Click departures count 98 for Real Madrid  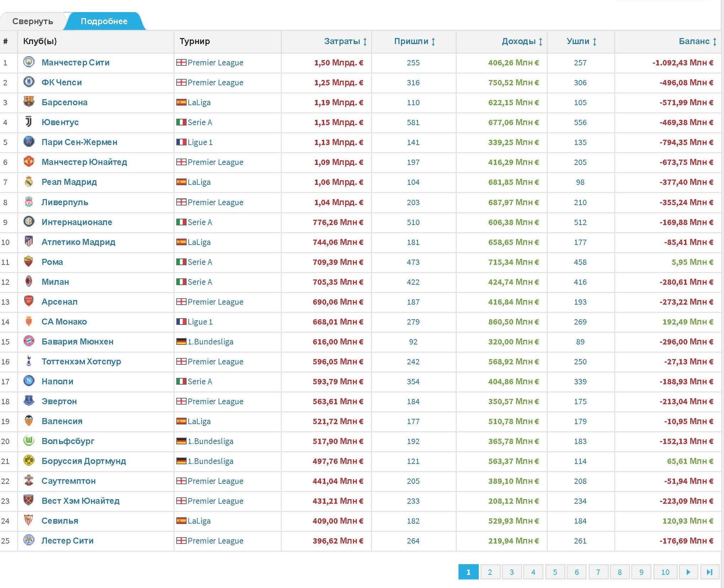click(x=580, y=182)
